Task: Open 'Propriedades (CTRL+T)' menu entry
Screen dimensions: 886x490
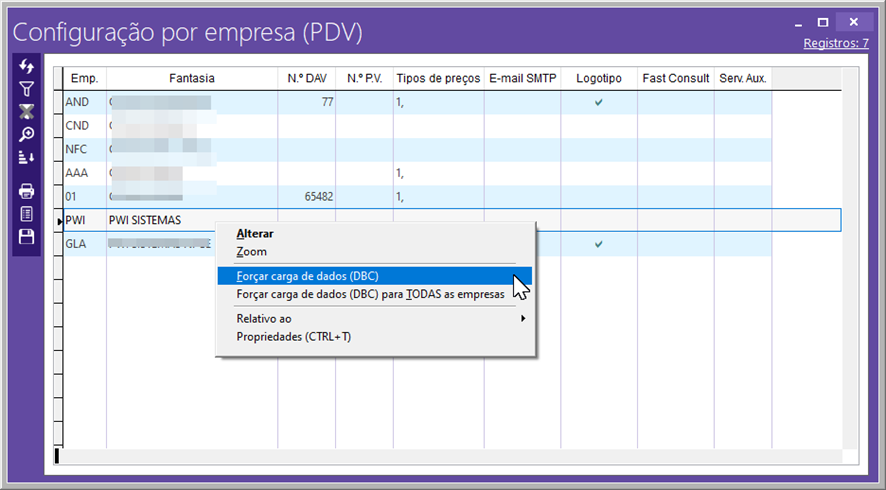Action: click(294, 337)
